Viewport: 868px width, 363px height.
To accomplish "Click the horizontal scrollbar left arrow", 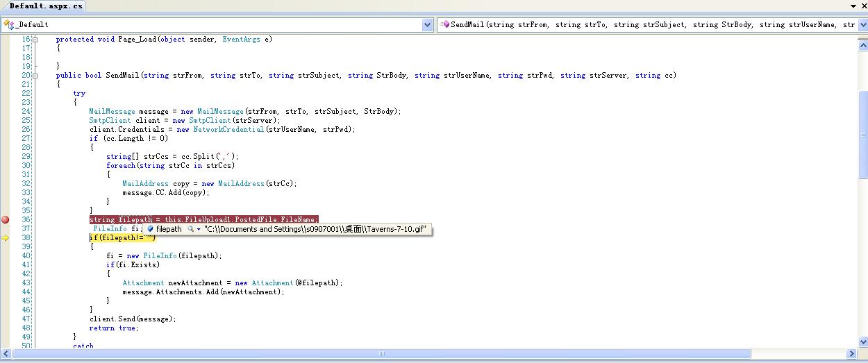I will click(x=17, y=354).
